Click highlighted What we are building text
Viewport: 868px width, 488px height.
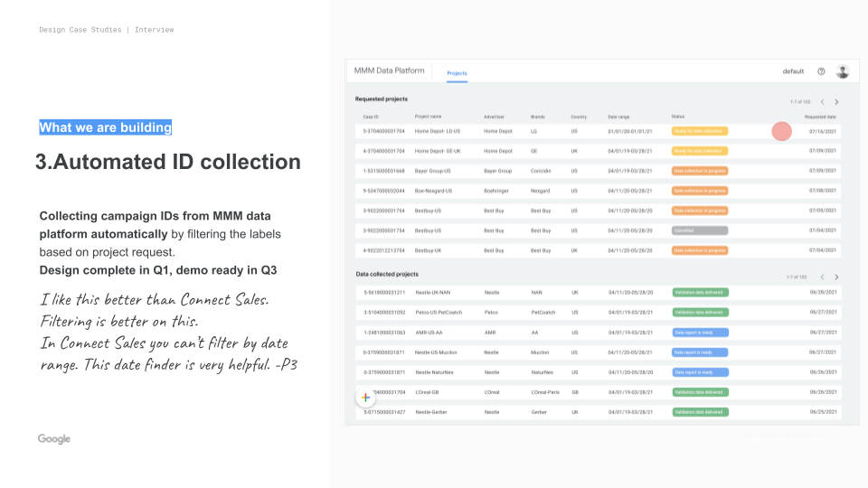(x=105, y=127)
